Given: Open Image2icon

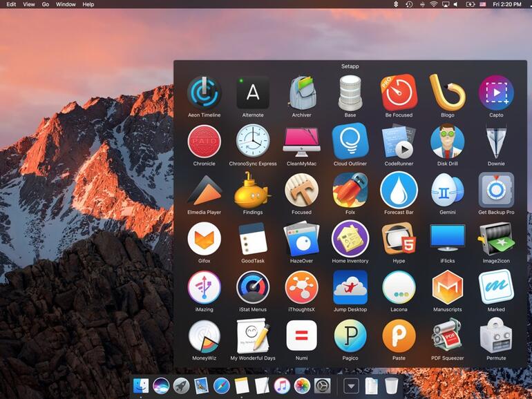Looking at the screenshot, I should pyautogui.click(x=496, y=239).
